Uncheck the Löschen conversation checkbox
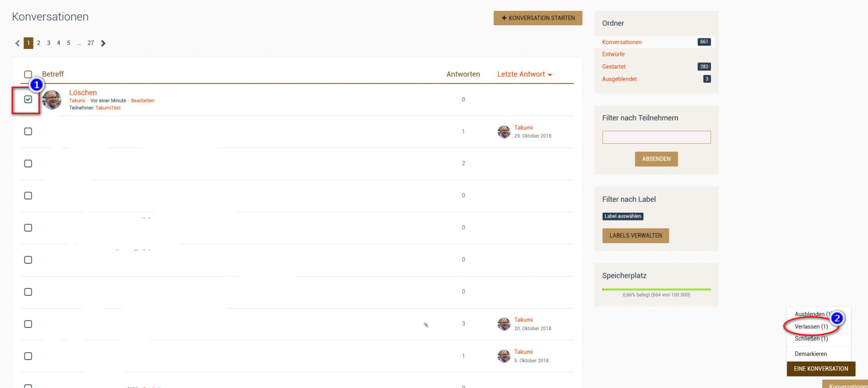The height and width of the screenshot is (388, 868). 28,99
